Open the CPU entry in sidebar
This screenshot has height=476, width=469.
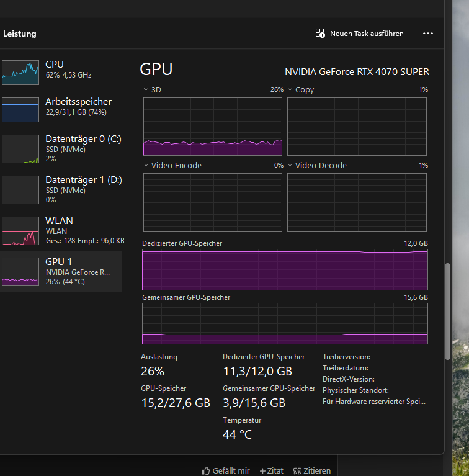click(x=61, y=72)
